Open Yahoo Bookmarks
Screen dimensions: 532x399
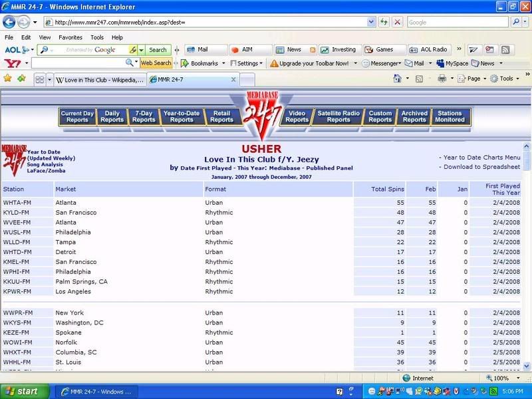click(200, 63)
